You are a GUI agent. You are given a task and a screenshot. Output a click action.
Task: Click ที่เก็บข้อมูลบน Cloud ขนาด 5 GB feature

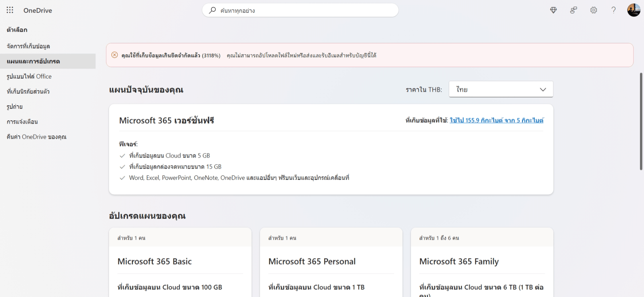tap(170, 155)
